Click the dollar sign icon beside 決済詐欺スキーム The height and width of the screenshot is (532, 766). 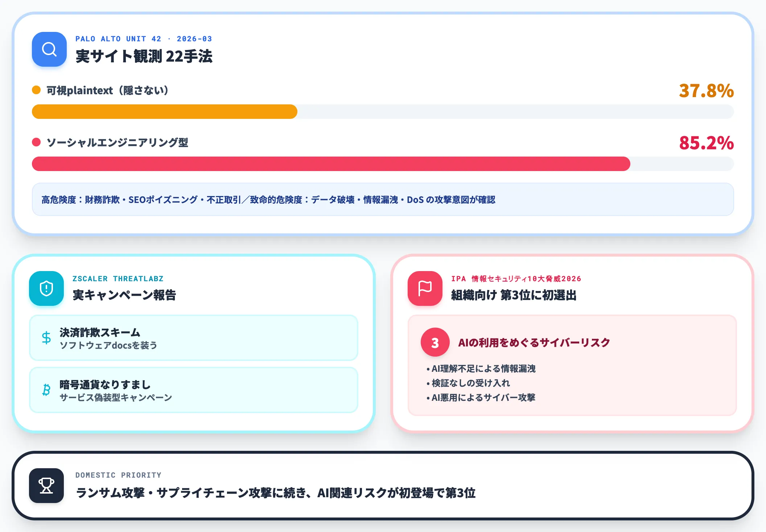46,338
